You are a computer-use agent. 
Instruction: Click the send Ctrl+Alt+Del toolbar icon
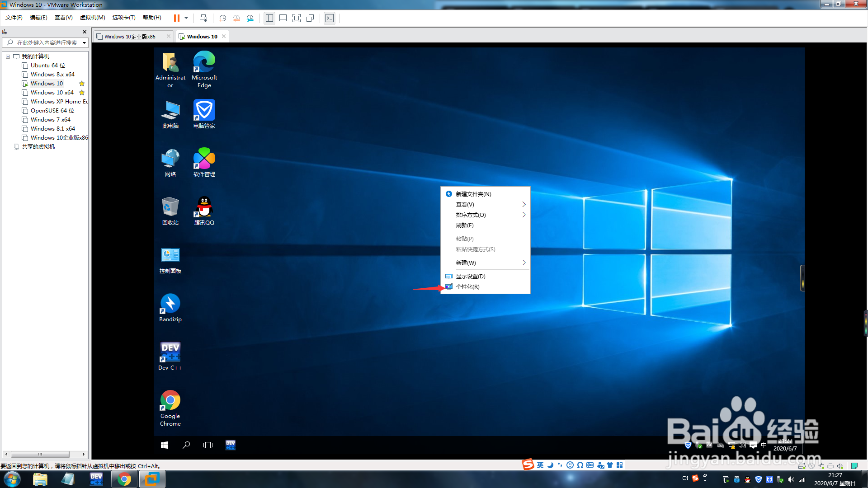pos(203,18)
